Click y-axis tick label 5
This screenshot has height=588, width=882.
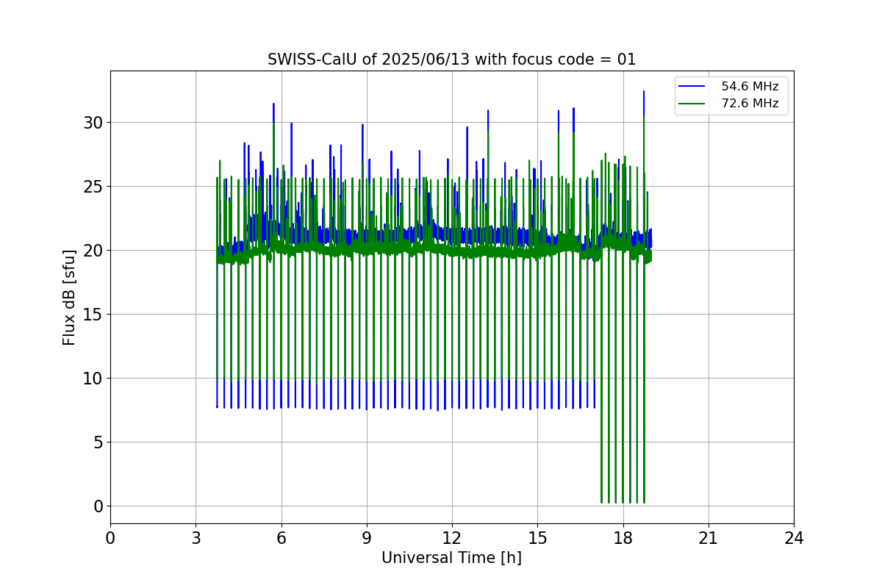[98, 442]
